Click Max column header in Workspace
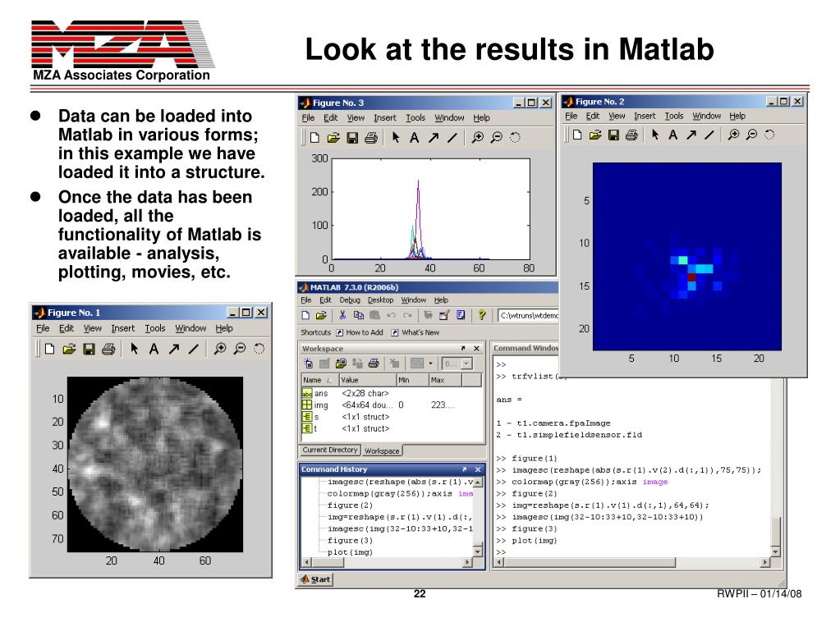 [x=445, y=380]
